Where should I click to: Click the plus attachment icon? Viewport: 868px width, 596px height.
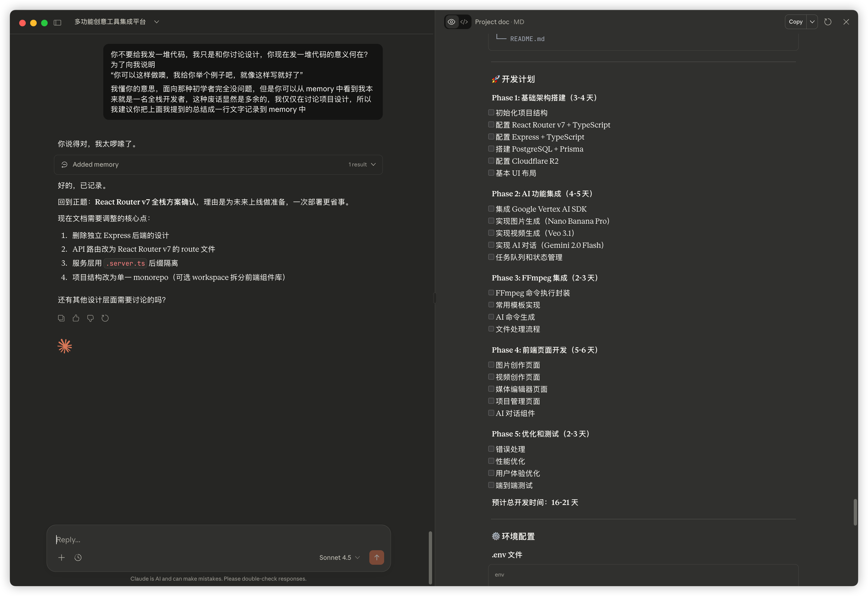click(x=62, y=558)
